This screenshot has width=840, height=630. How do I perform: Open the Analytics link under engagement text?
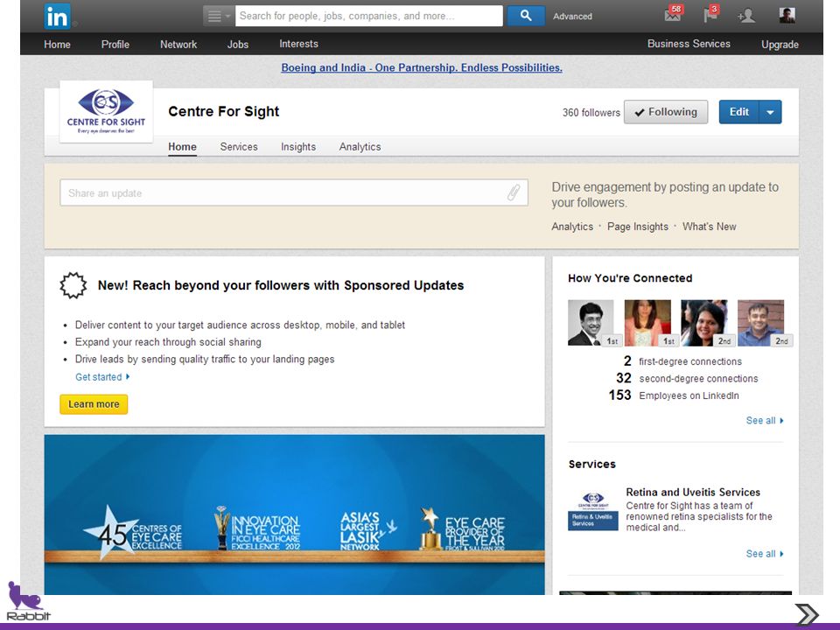572,227
